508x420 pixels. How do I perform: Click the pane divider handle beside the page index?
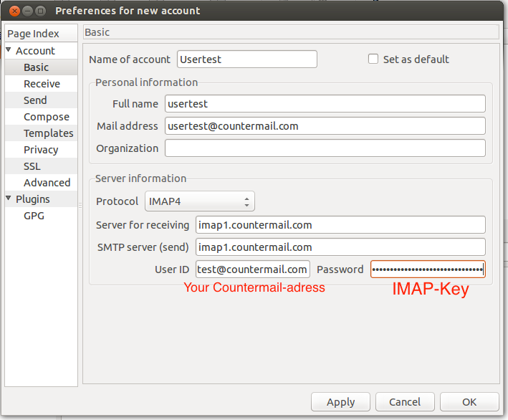[80, 205]
